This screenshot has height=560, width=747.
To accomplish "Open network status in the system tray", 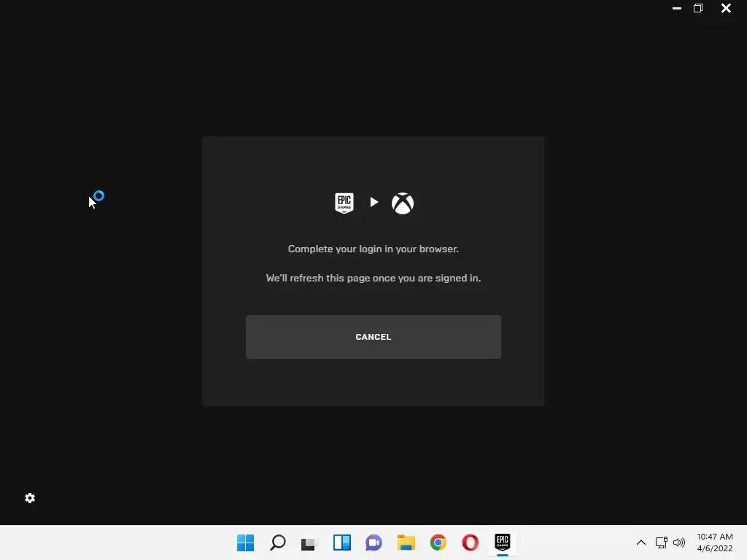I will tap(661, 542).
